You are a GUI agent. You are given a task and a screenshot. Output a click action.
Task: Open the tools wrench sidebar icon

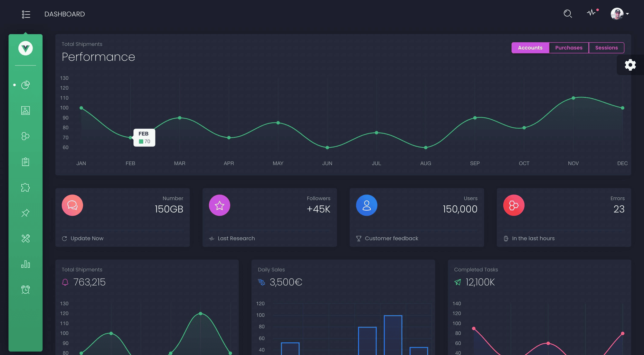[25, 239]
